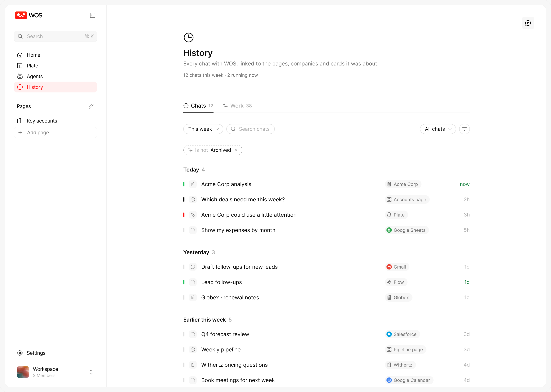Screen dimensions: 551x392
Task: Click the 'Yesterday' section heading
Action: tap(196, 252)
